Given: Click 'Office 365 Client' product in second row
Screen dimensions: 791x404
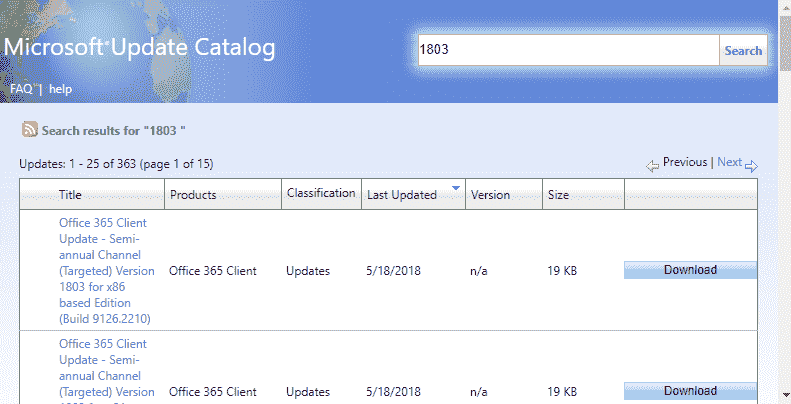Looking at the screenshot, I should (x=213, y=392).
